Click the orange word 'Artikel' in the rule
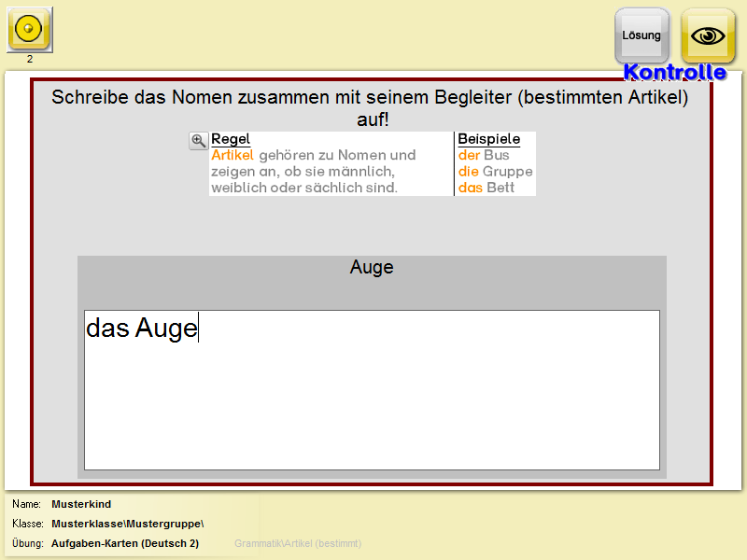Image resolution: width=747 pixels, height=560 pixels. click(233, 155)
